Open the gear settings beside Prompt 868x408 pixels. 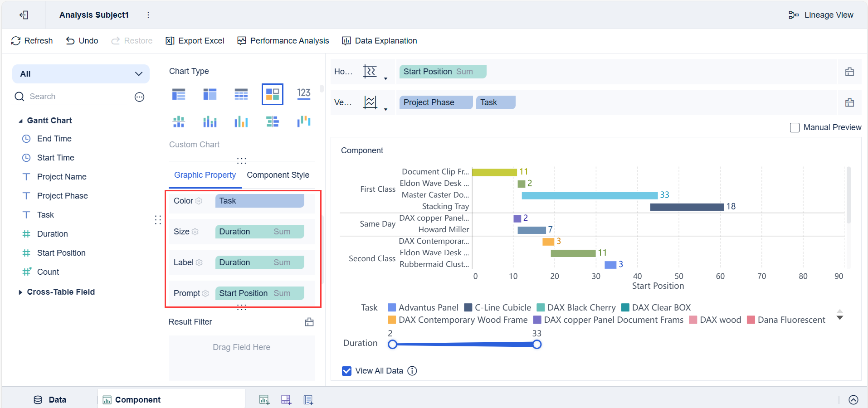pyautogui.click(x=206, y=293)
